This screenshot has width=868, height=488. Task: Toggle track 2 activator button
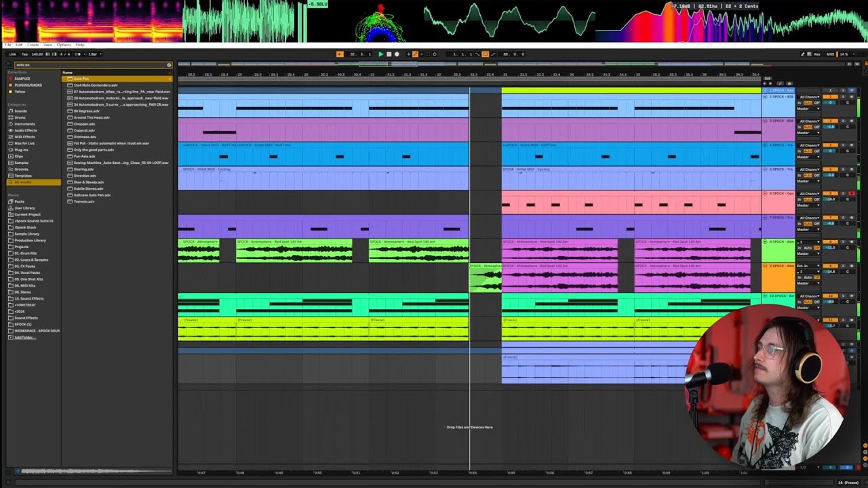[x=831, y=97]
